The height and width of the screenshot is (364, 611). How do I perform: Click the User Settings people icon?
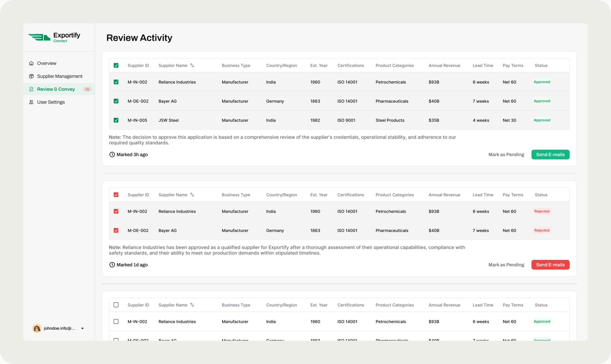pyautogui.click(x=31, y=102)
